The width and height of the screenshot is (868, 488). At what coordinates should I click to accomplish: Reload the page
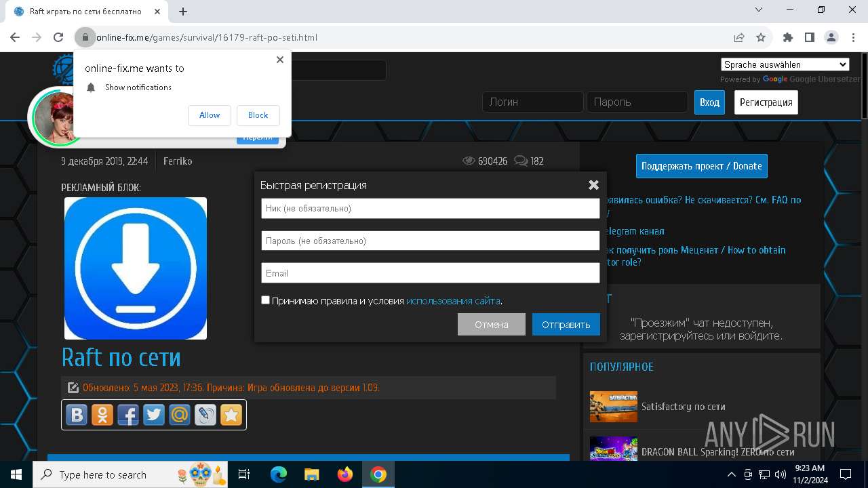tap(58, 37)
